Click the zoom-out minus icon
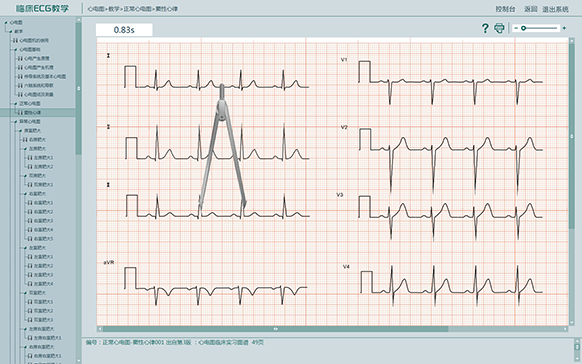The width and height of the screenshot is (582, 364). (516, 28)
